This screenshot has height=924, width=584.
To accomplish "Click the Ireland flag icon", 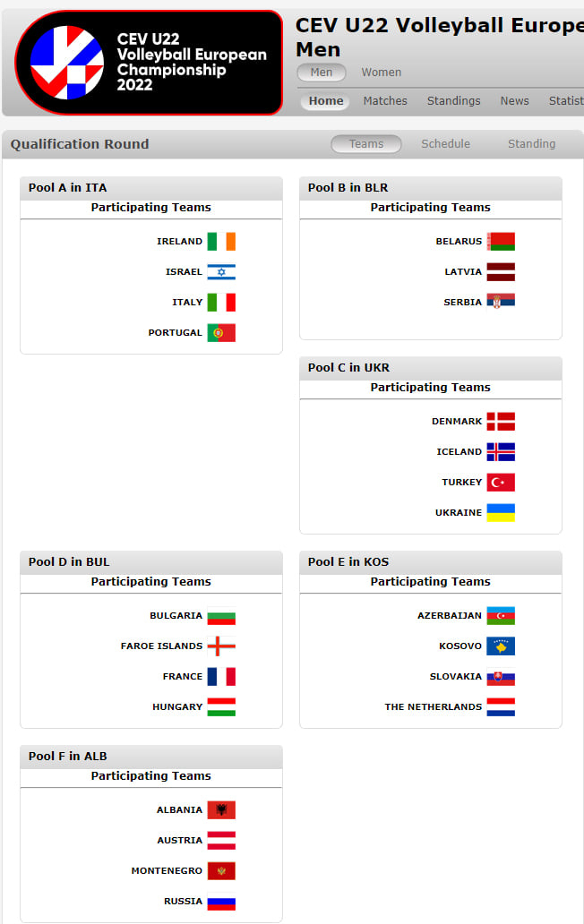I will [x=221, y=242].
